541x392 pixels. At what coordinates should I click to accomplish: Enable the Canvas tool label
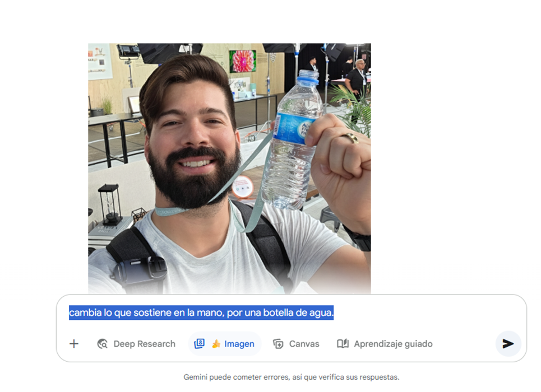(304, 344)
